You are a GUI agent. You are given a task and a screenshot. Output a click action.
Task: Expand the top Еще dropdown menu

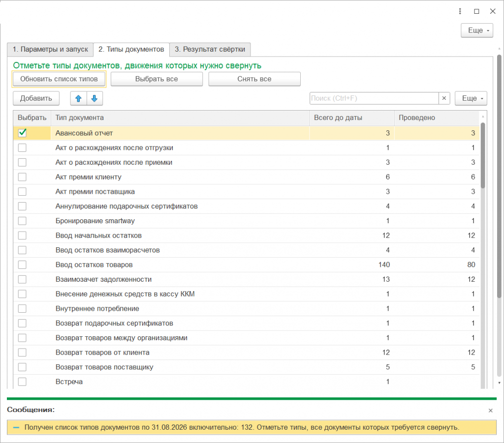coord(477,30)
